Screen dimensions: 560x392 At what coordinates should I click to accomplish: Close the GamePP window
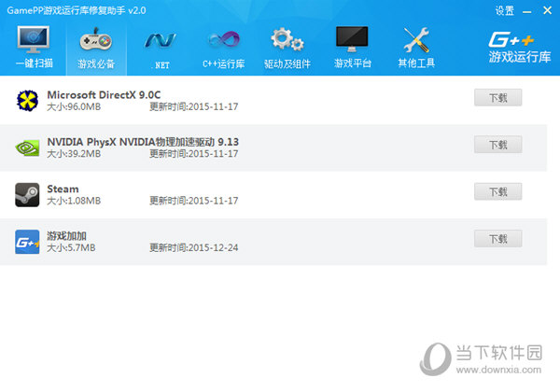click(x=547, y=10)
